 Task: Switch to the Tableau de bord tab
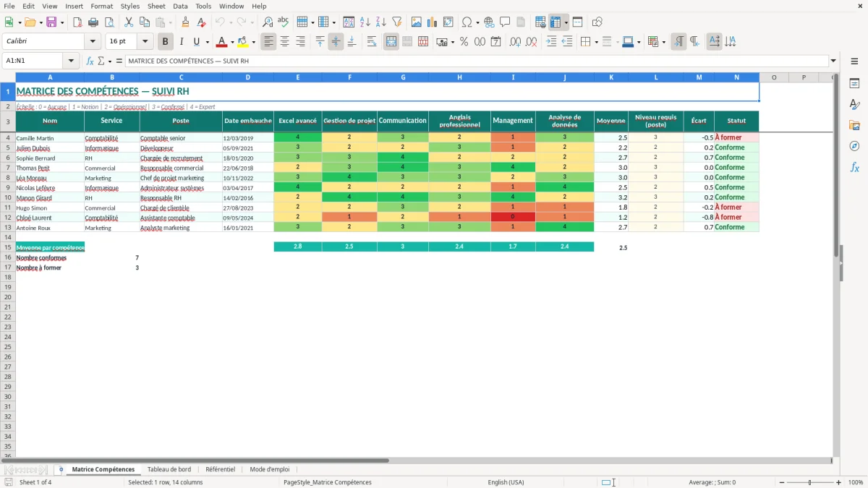(169, 469)
